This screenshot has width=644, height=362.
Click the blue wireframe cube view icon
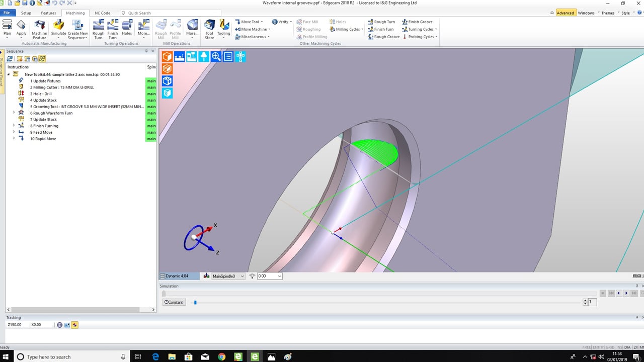coord(167,81)
